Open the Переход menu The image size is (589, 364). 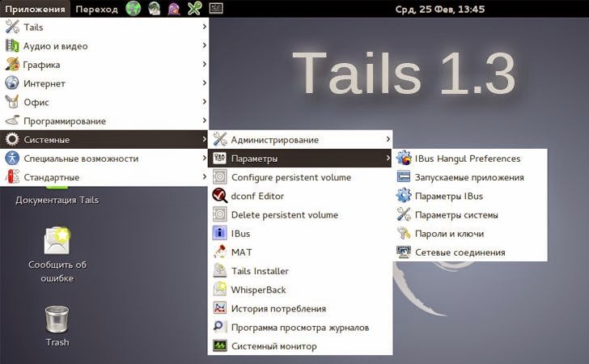point(96,9)
